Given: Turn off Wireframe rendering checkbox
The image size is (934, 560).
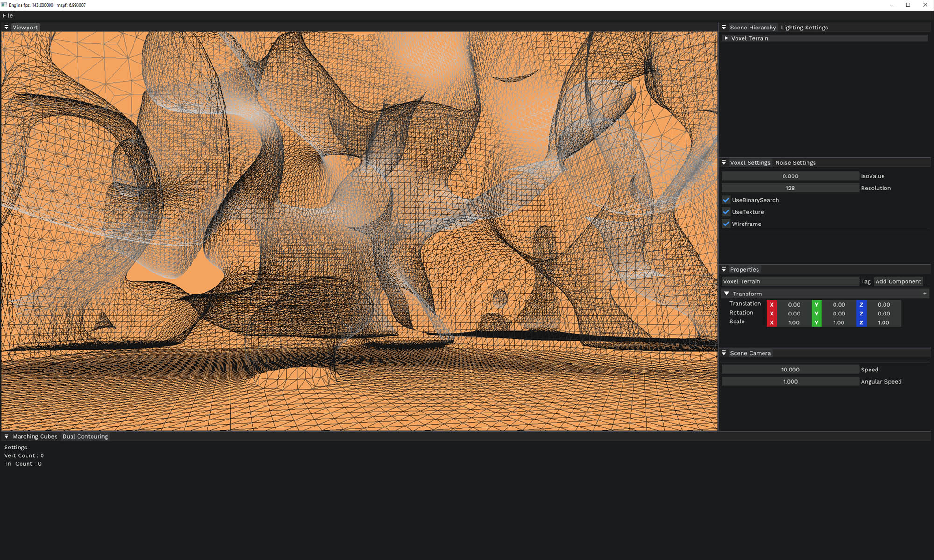Looking at the screenshot, I should pos(726,224).
